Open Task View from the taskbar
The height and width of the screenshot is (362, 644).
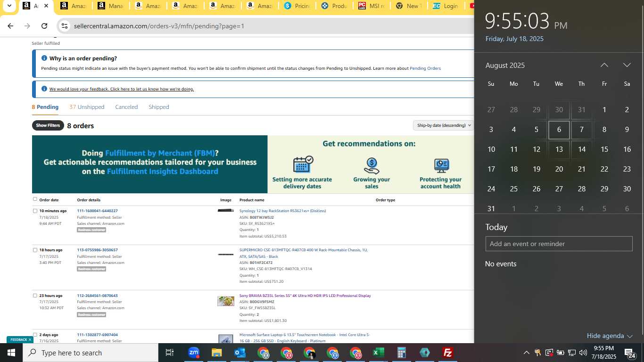[x=170, y=353]
